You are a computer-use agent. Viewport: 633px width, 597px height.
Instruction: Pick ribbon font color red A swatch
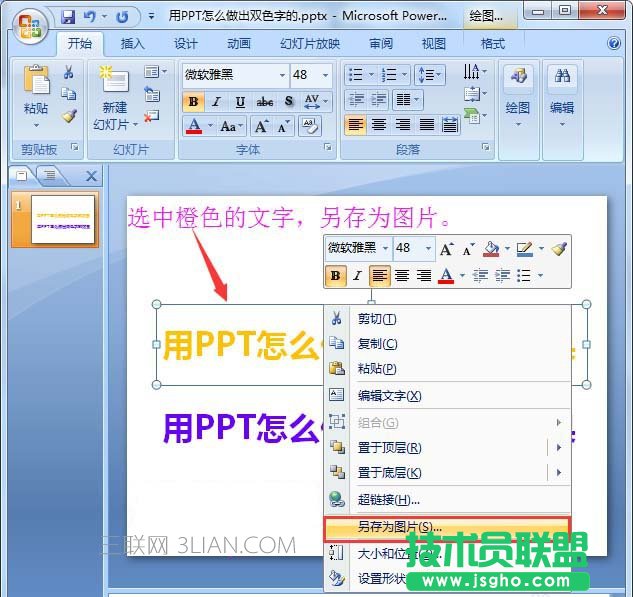click(194, 126)
